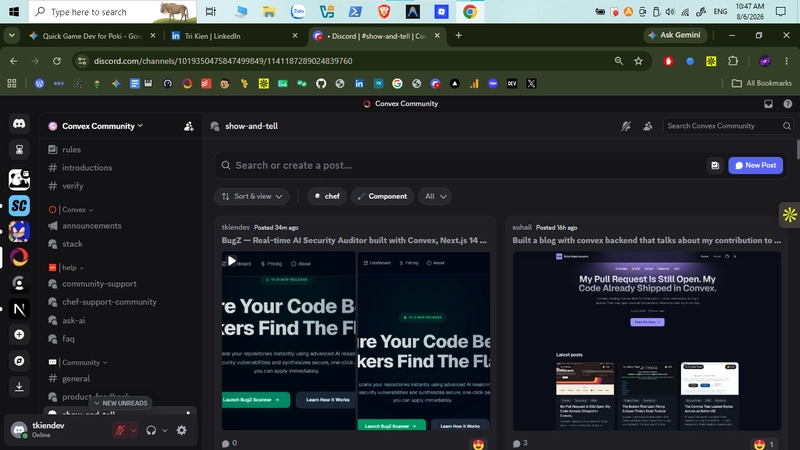The width and height of the screenshot is (800, 450).
Task: Open Chrome extensions puzzle icon
Action: pos(733,61)
